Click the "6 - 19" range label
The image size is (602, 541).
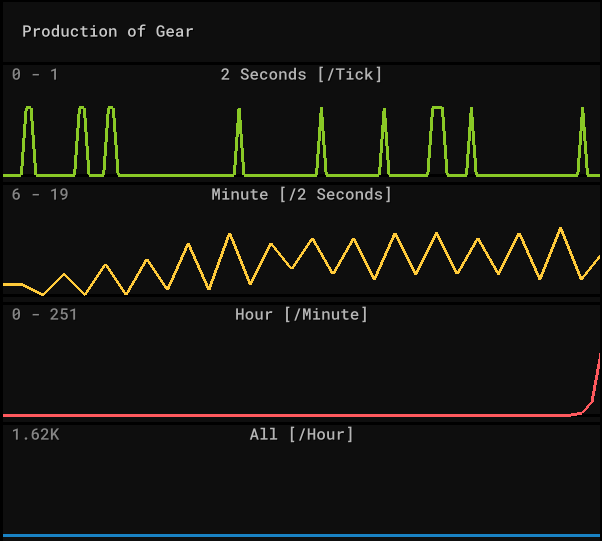[x=40, y=195]
